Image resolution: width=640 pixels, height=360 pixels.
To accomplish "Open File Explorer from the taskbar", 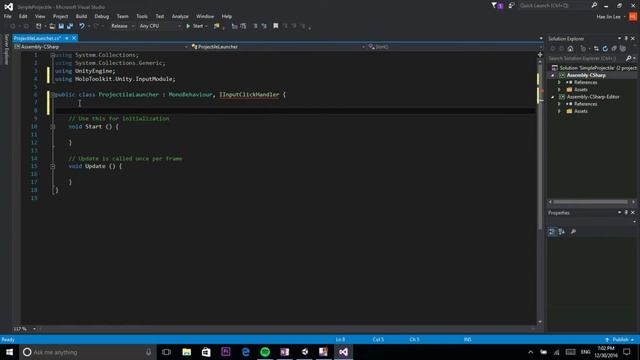I will click(187, 352).
